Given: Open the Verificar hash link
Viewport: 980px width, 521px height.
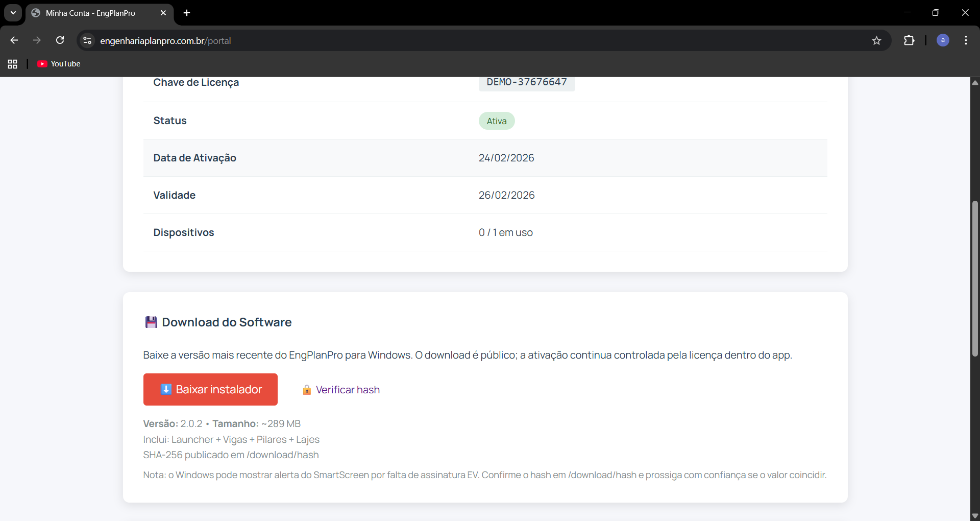Looking at the screenshot, I should [x=347, y=390].
